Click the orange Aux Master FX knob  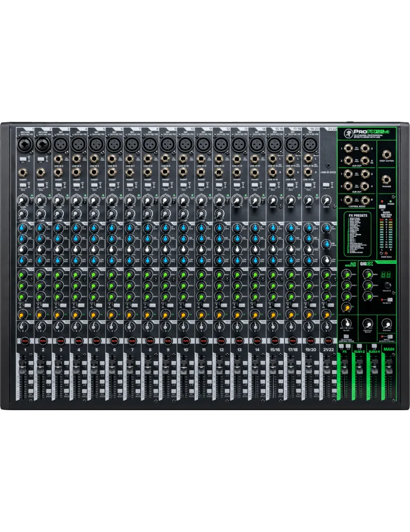click(346, 307)
